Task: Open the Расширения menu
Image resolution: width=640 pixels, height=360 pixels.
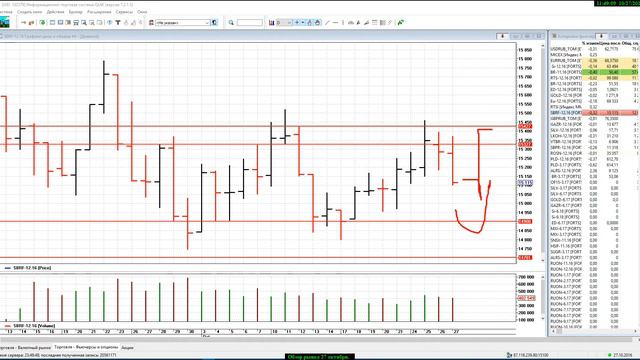Action: point(99,12)
